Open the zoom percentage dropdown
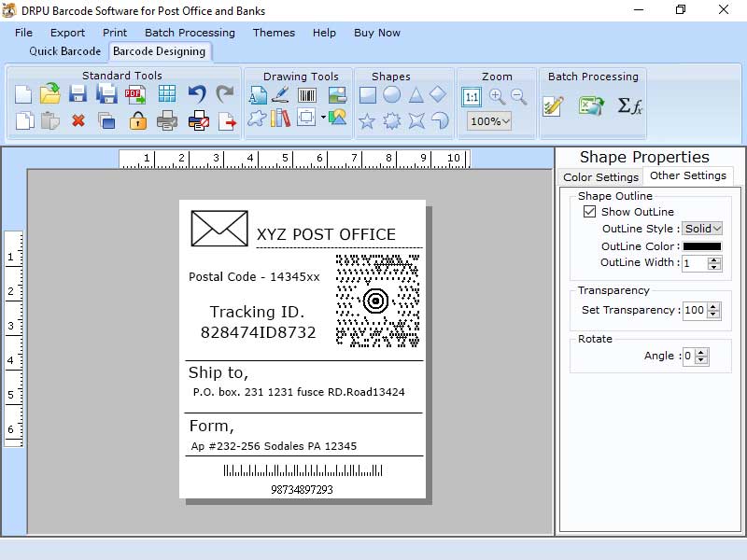Image resolution: width=747 pixels, height=560 pixels. (487, 118)
